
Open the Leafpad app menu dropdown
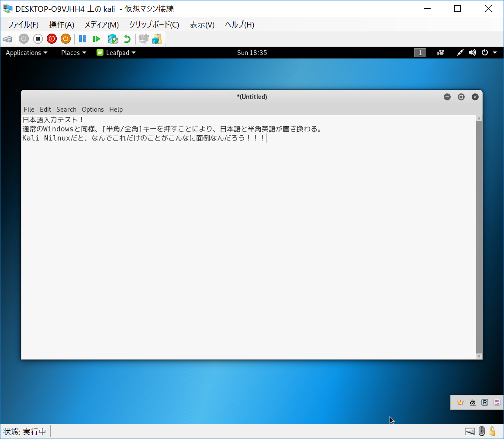click(116, 53)
